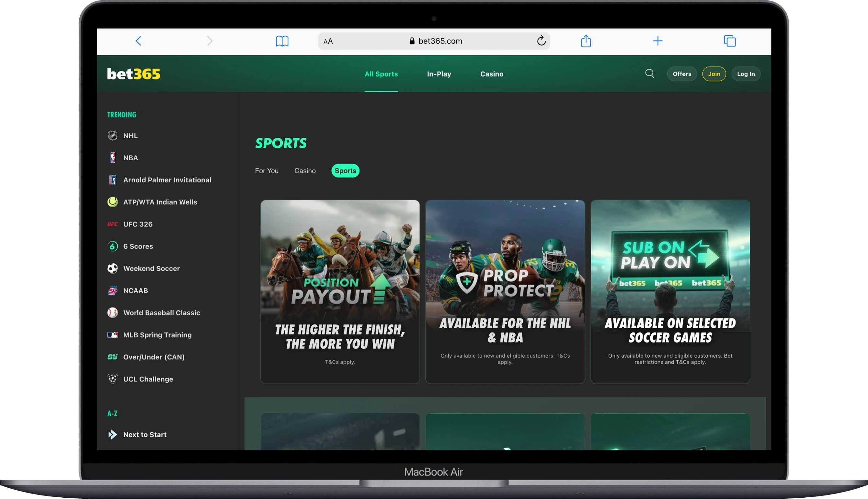Select the NHL trending icon
This screenshot has height=499, width=868.
click(x=112, y=135)
